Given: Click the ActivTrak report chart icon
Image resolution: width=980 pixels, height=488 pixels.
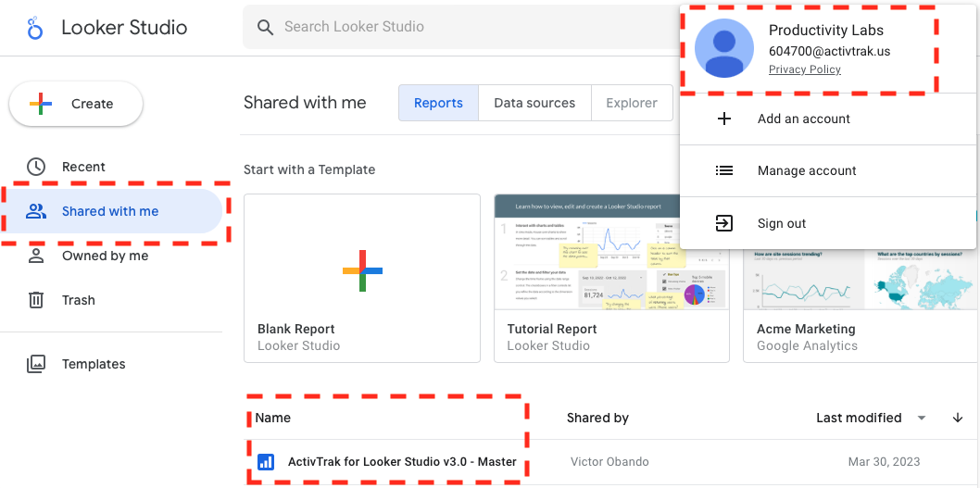Looking at the screenshot, I should tap(266, 462).
